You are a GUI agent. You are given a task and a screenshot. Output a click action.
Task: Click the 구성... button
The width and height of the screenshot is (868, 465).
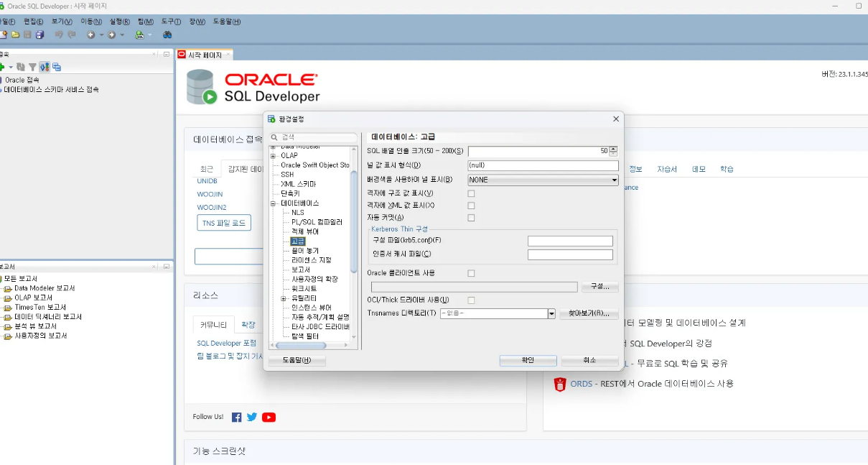pyautogui.click(x=599, y=287)
